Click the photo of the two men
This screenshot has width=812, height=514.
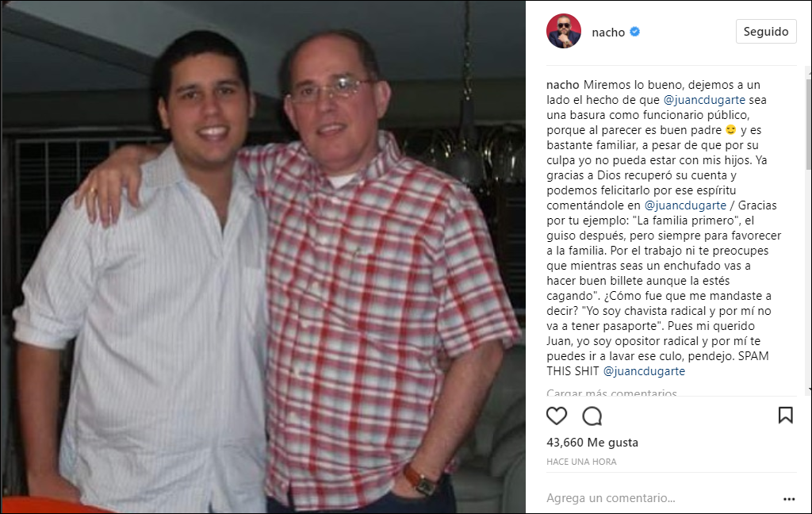[263, 257]
